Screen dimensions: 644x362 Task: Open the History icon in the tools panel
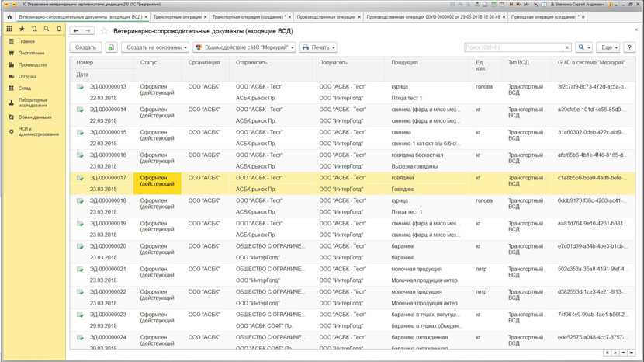click(34, 29)
